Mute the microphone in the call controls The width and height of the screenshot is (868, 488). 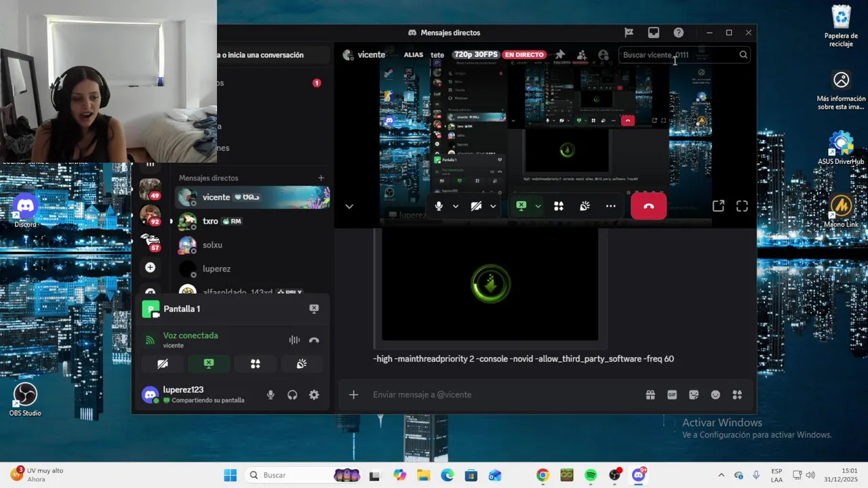pyautogui.click(x=439, y=206)
